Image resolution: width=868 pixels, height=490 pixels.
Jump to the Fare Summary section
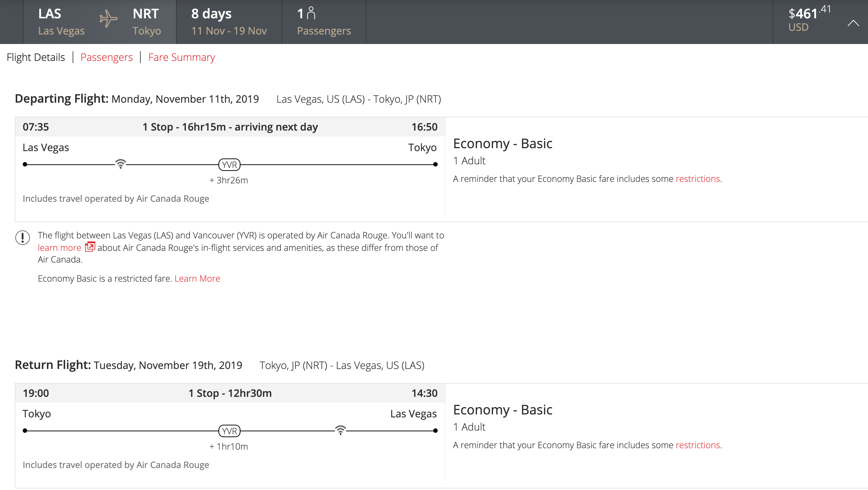click(x=181, y=57)
